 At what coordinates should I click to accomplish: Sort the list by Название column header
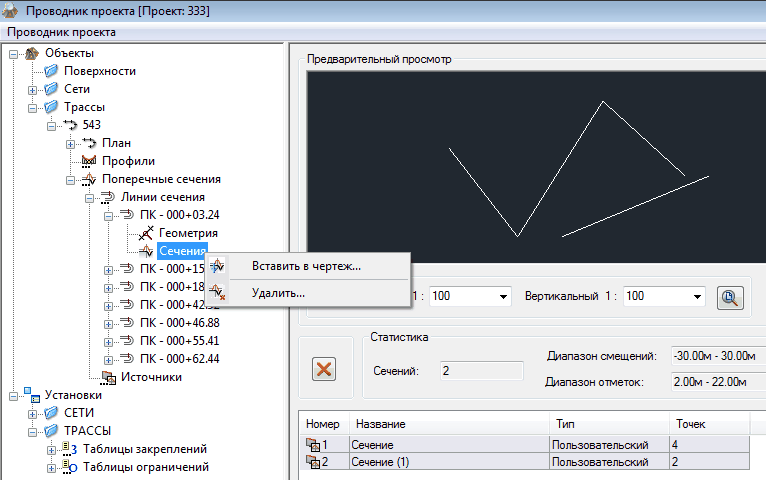coord(448,424)
